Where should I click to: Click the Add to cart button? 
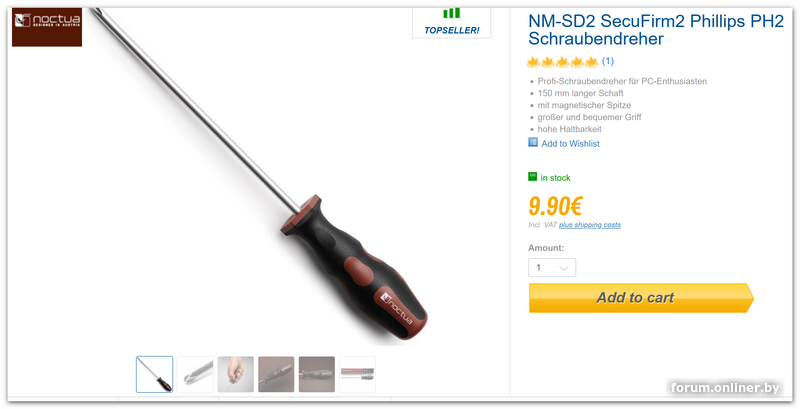pyautogui.click(x=641, y=298)
